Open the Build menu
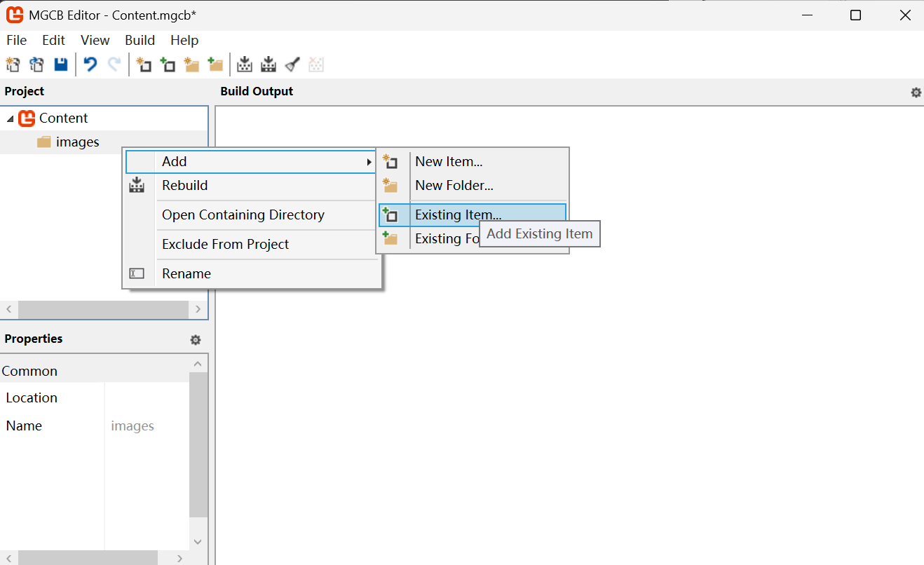 pyautogui.click(x=140, y=40)
